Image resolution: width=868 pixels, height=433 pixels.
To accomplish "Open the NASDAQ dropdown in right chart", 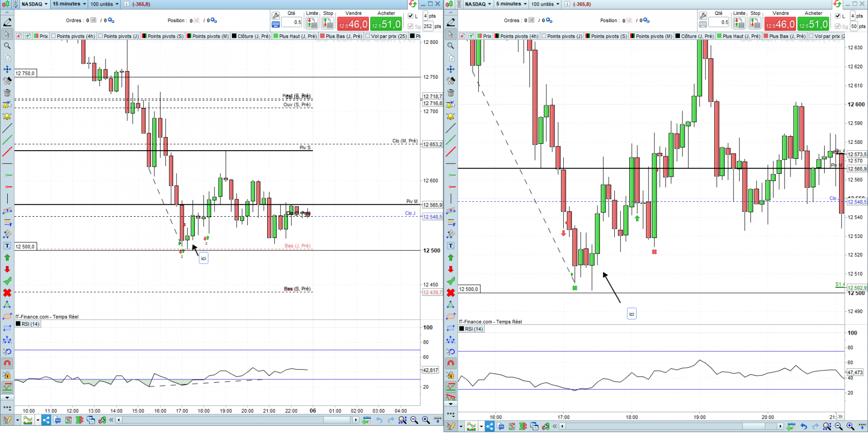I will tap(478, 4).
